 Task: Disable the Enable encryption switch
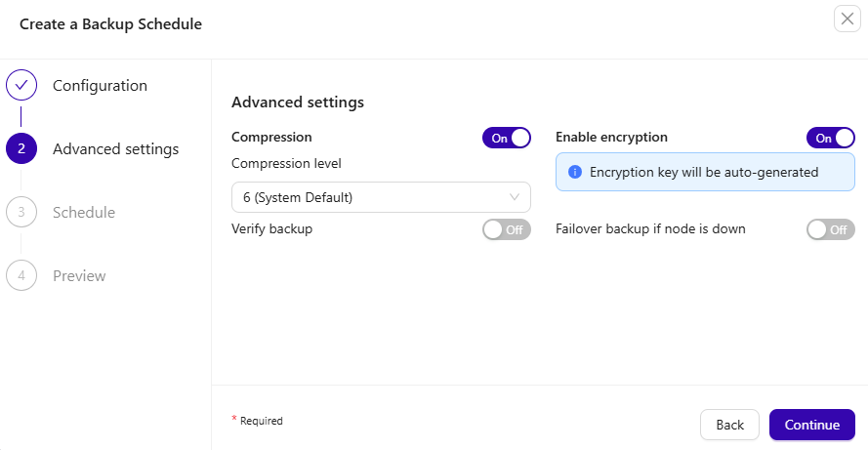coord(830,138)
